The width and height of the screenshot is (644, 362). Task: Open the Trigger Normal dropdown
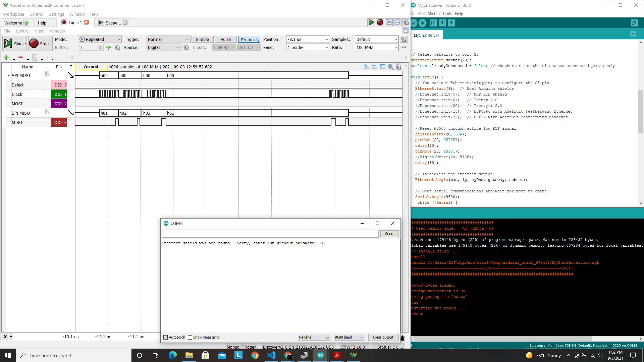click(168, 39)
